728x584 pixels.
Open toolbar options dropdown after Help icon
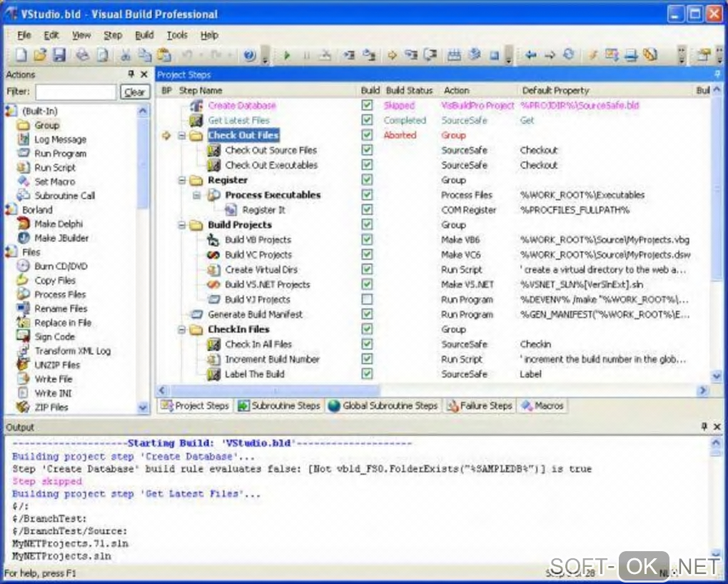pos(265,56)
